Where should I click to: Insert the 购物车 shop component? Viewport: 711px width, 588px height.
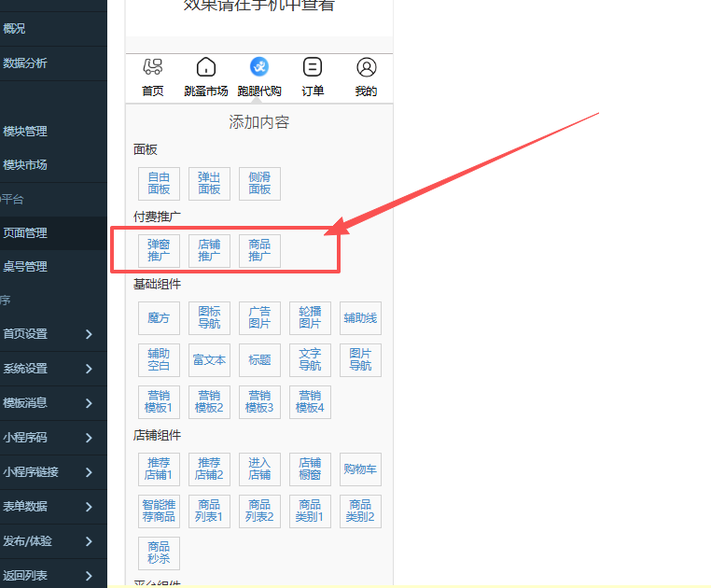360,469
